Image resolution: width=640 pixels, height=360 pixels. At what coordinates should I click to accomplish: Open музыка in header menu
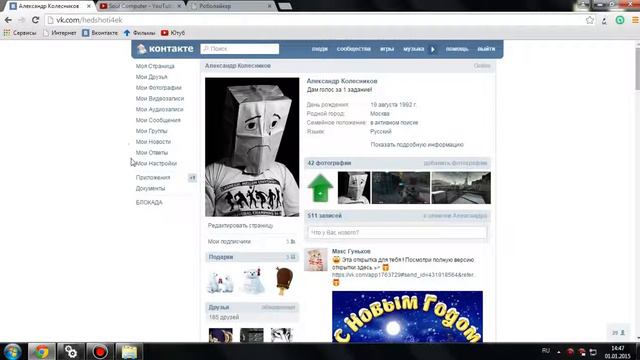coord(413,49)
